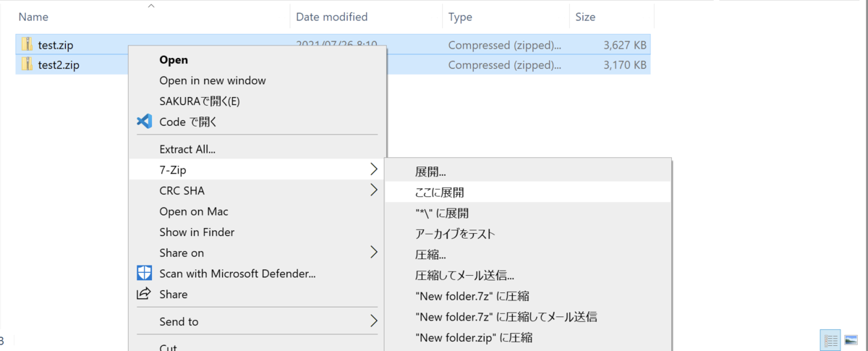Click the Share arrow icon
The height and width of the screenshot is (351, 868).
tap(144, 294)
